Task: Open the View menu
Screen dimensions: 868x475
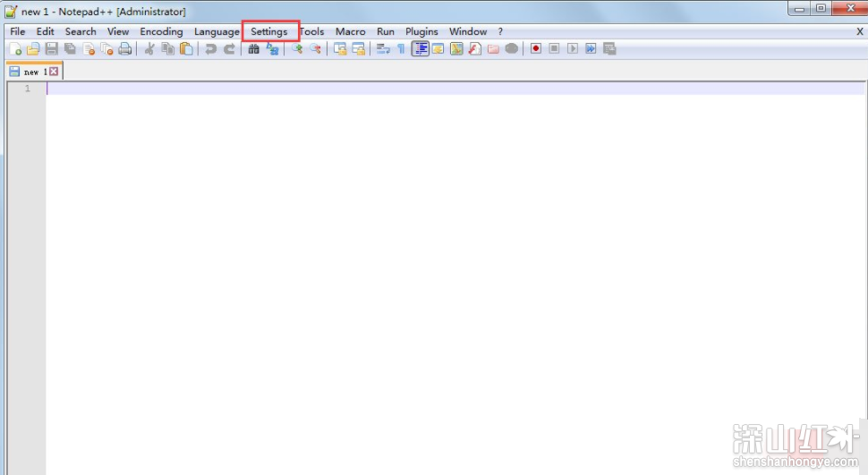Action: (x=118, y=31)
